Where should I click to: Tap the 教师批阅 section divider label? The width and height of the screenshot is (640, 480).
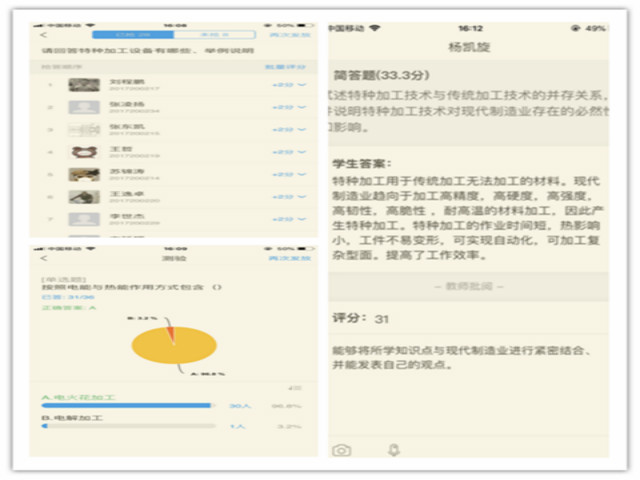[469, 286]
